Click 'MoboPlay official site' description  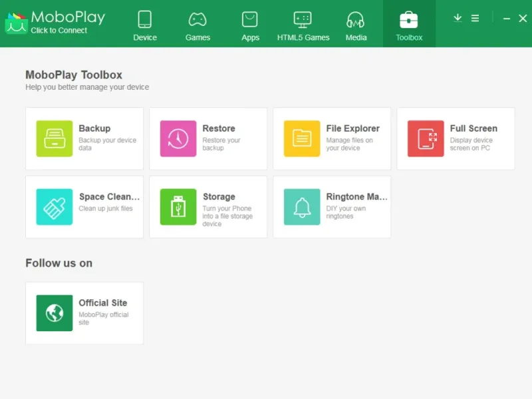click(104, 319)
